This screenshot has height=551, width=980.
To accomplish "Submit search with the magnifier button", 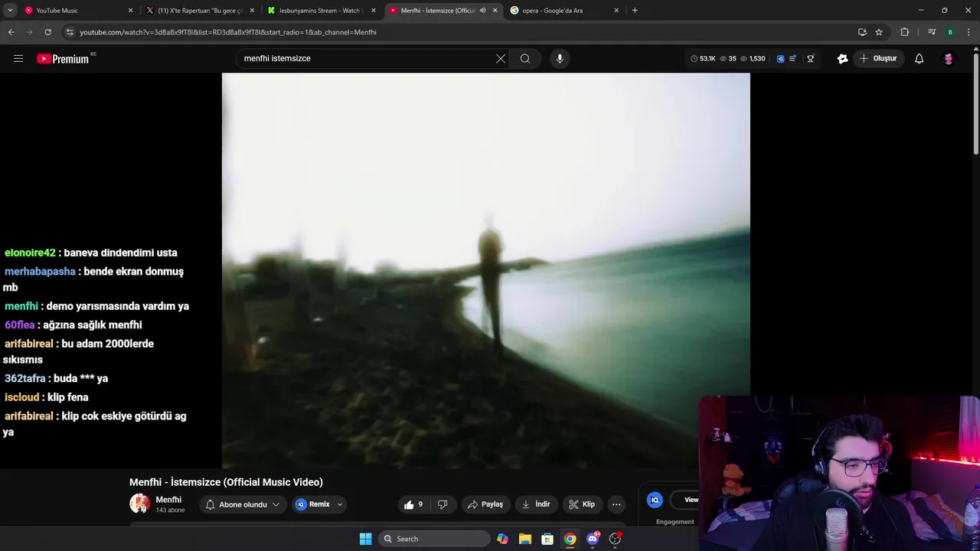I will pos(525,58).
